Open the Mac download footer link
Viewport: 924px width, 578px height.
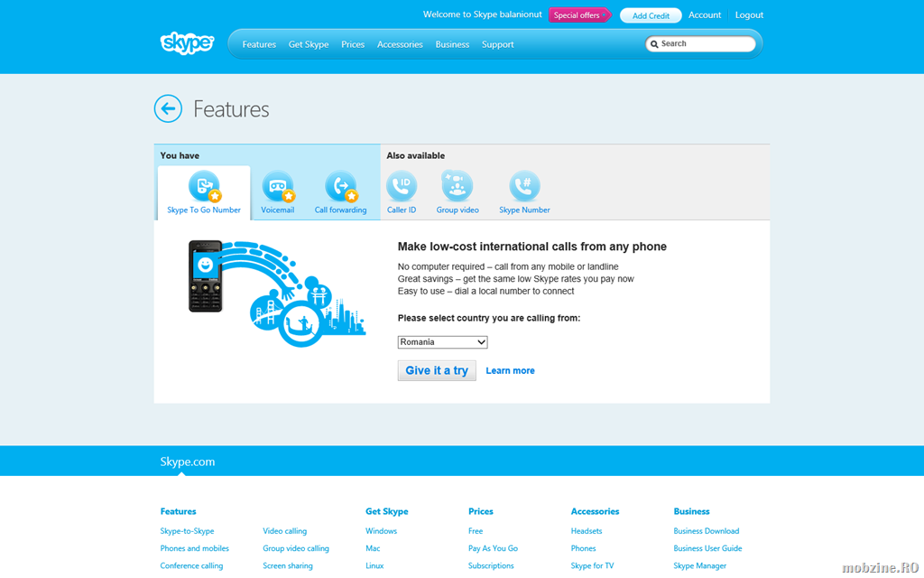(x=373, y=548)
